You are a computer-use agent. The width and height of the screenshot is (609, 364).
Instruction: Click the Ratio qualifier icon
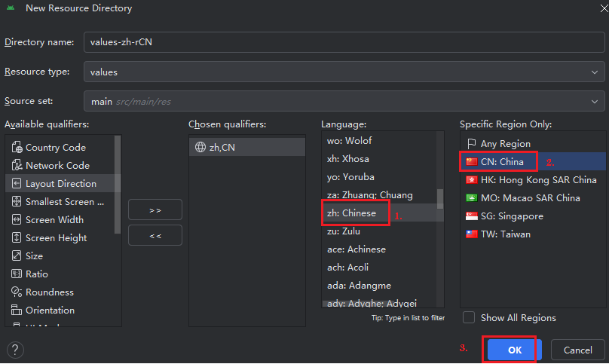[17, 274]
